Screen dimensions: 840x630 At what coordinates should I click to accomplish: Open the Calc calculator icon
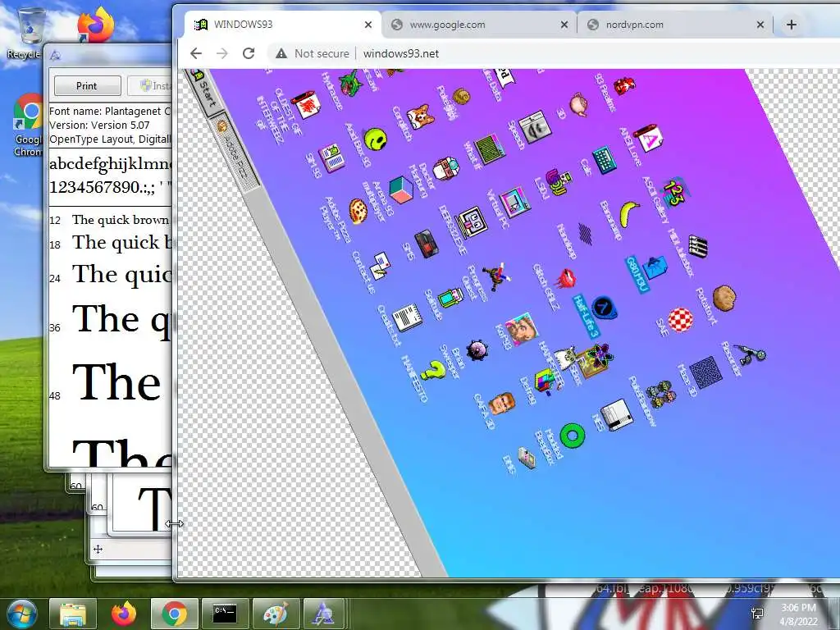point(605,159)
